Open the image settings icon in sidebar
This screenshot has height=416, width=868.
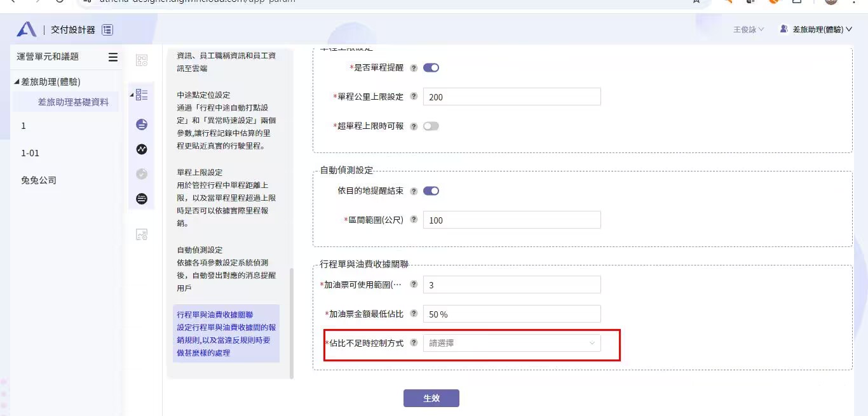coord(142,234)
